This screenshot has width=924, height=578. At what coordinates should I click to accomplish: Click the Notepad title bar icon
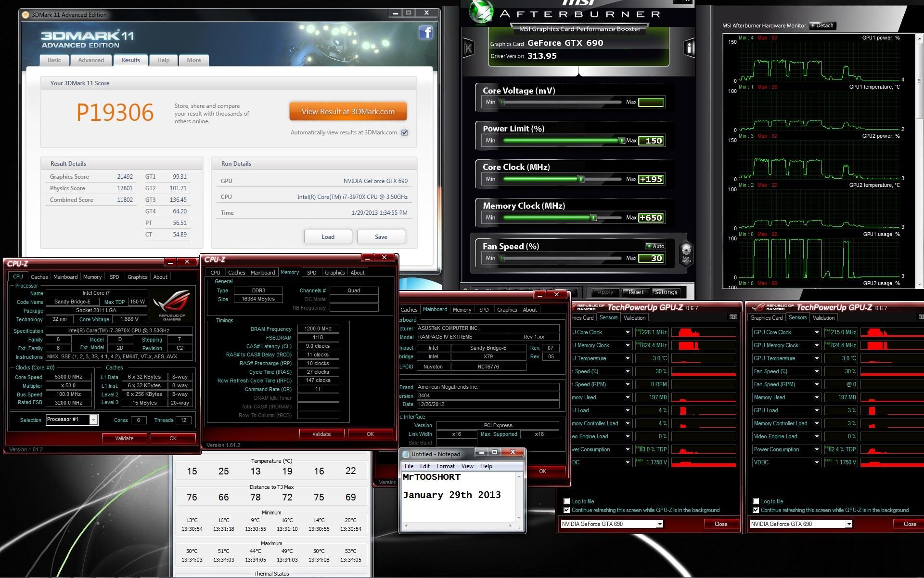[405, 454]
